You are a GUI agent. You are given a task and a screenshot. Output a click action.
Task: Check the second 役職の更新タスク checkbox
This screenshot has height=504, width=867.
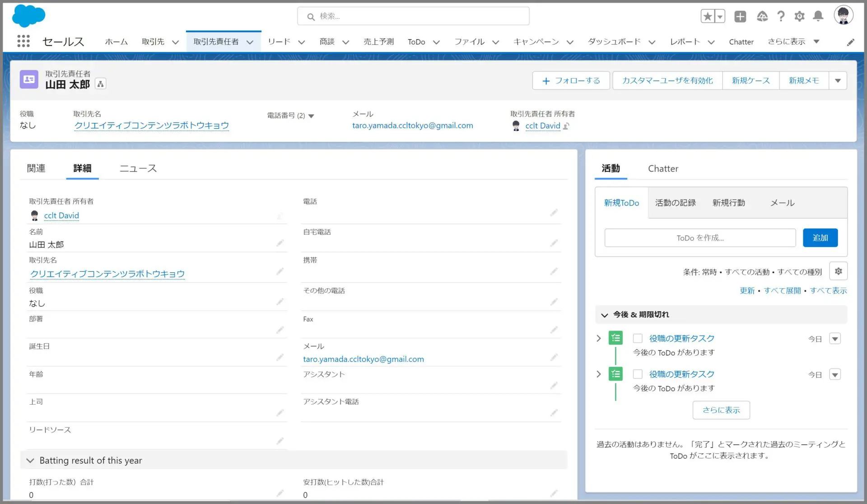tap(638, 374)
